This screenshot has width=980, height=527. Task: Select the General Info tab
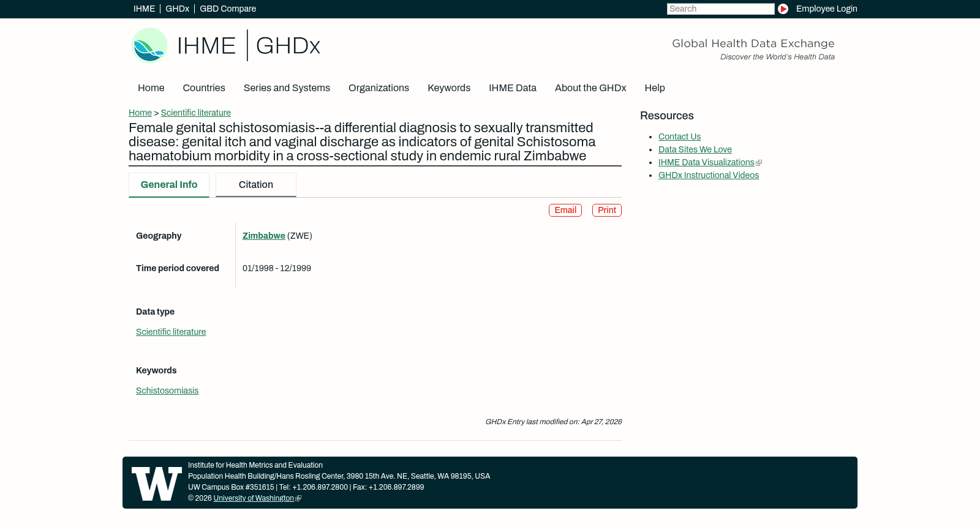click(x=169, y=185)
